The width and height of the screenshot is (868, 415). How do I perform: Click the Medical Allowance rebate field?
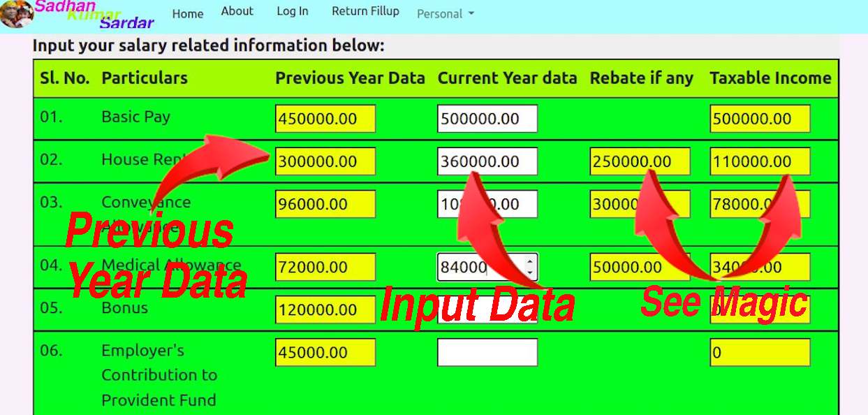(639, 267)
